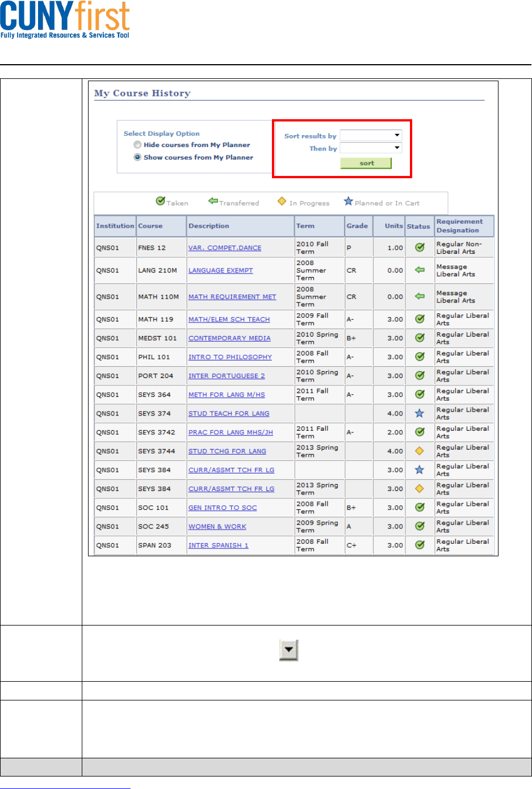
Task: Click the FNES 12 course cell
Action: click(162, 247)
